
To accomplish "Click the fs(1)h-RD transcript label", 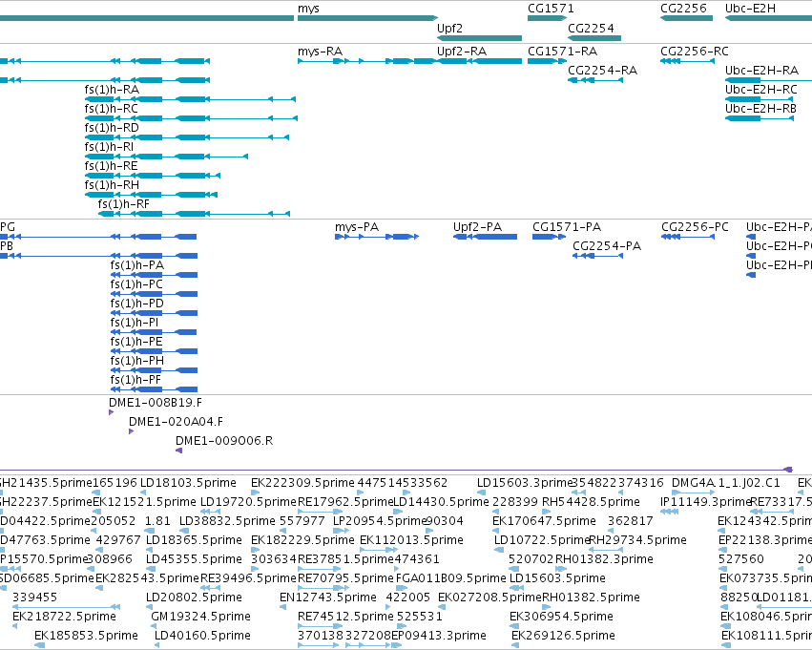I will coord(112,128).
